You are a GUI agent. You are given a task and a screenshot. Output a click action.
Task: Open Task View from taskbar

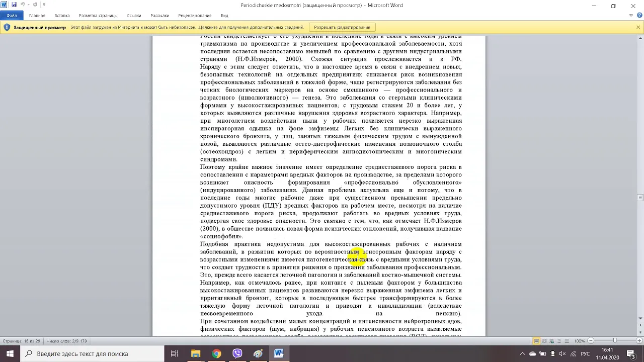(175, 353)
